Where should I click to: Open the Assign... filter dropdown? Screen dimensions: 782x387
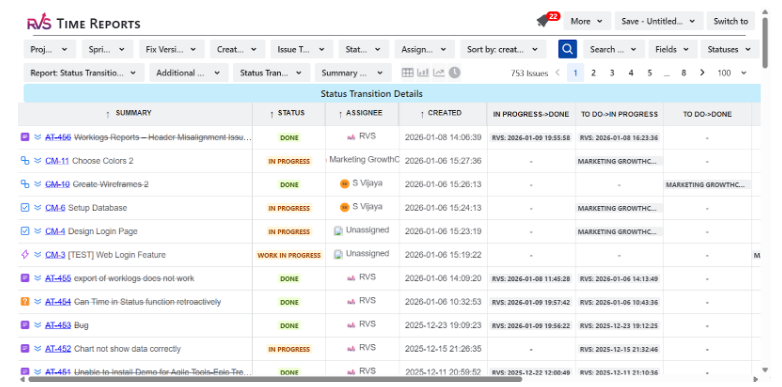424,49
